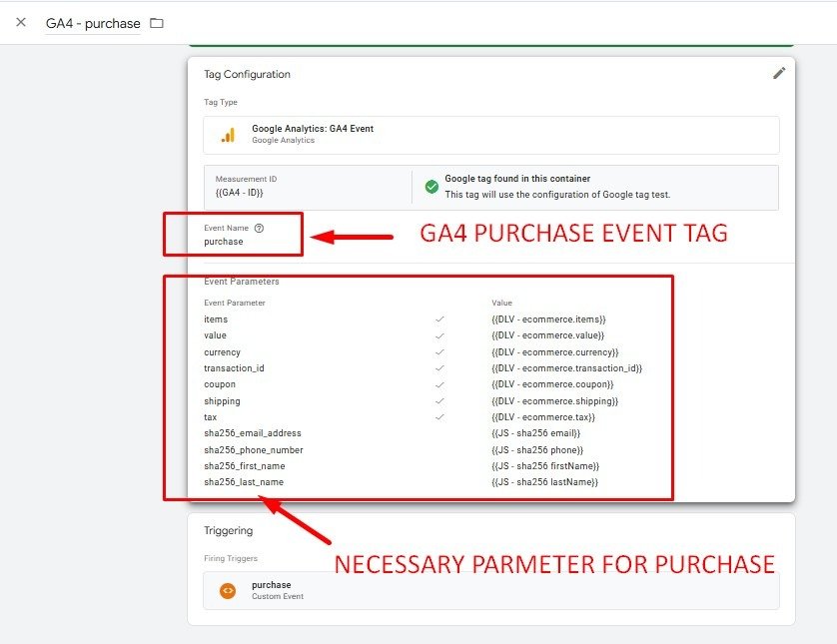Select {{JS - sha256 firstName}} value

[545, 466]
